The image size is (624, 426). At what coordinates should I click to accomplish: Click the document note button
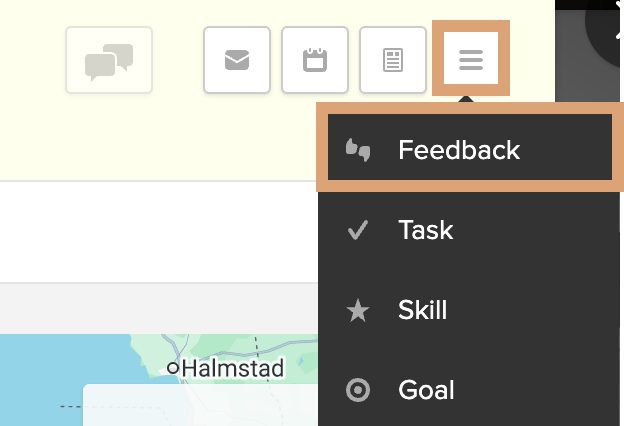tap(393, 60)
